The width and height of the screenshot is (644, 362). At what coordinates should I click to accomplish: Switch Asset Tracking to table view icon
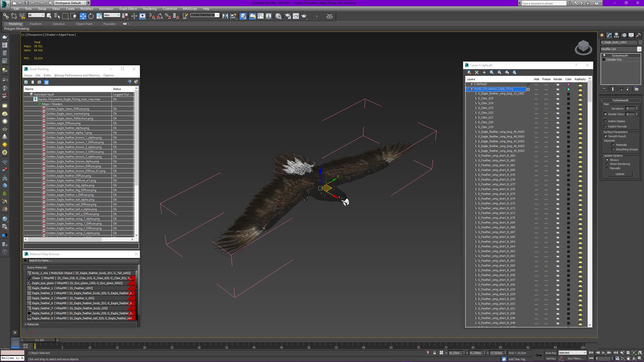tap(46, 82)
